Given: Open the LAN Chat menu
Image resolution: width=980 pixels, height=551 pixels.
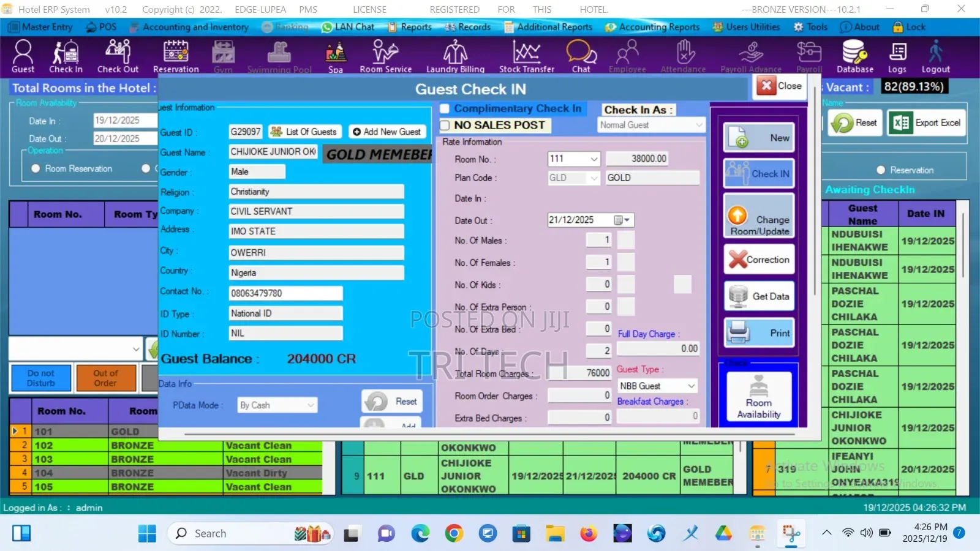Looking at the screenshot, I should [348, 27].
